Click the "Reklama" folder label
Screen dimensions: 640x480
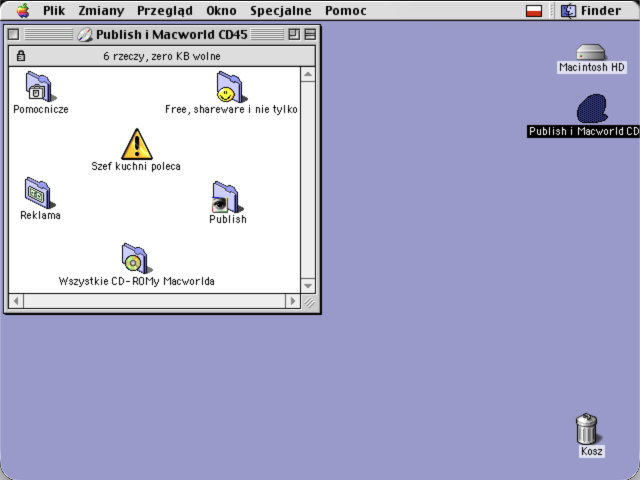coord(40,215)
